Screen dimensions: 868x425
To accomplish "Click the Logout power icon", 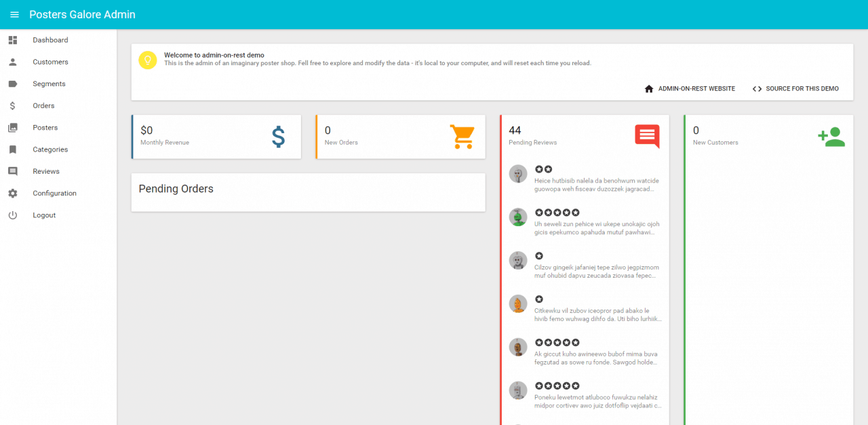I will click(13, 215).
